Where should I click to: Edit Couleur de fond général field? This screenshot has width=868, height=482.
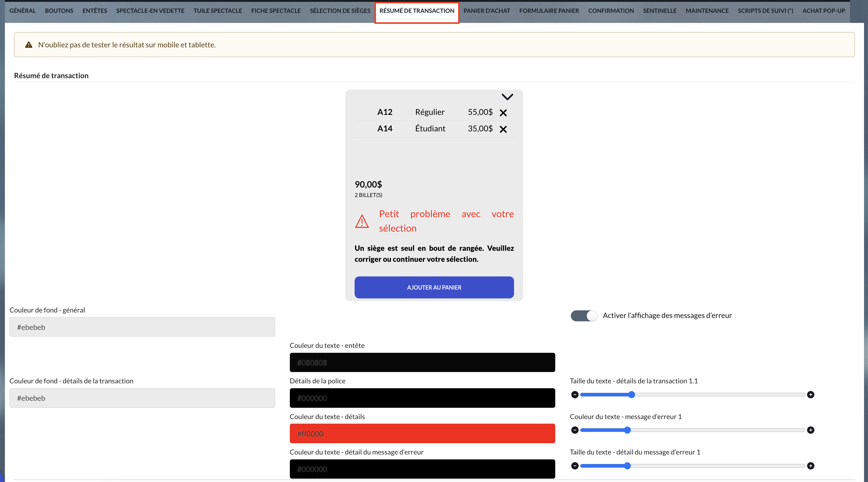pos(142,327)
